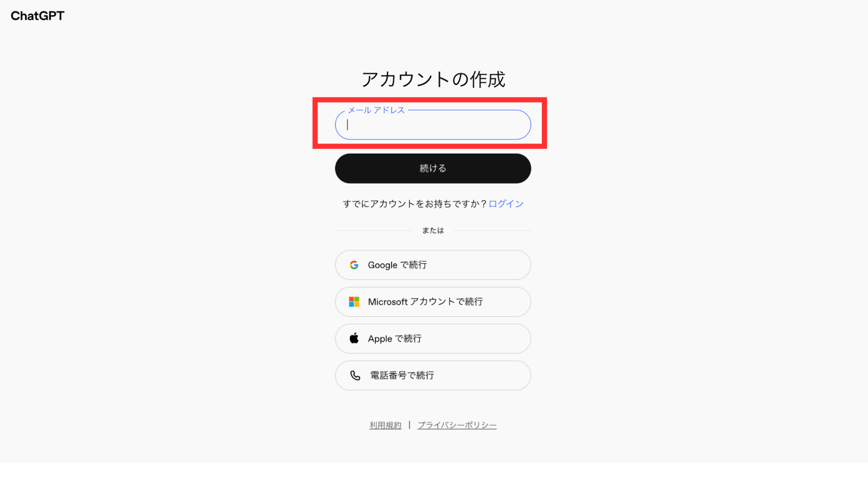This screenshot has height=484, width=868.
Task: Continue with the Apple で続行 button
Action: coord(433,339)
